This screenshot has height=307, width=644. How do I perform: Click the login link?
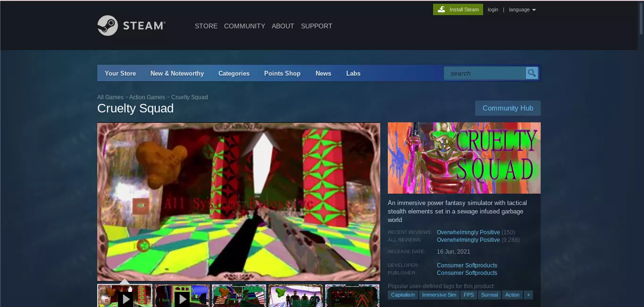tap(493, 9)
